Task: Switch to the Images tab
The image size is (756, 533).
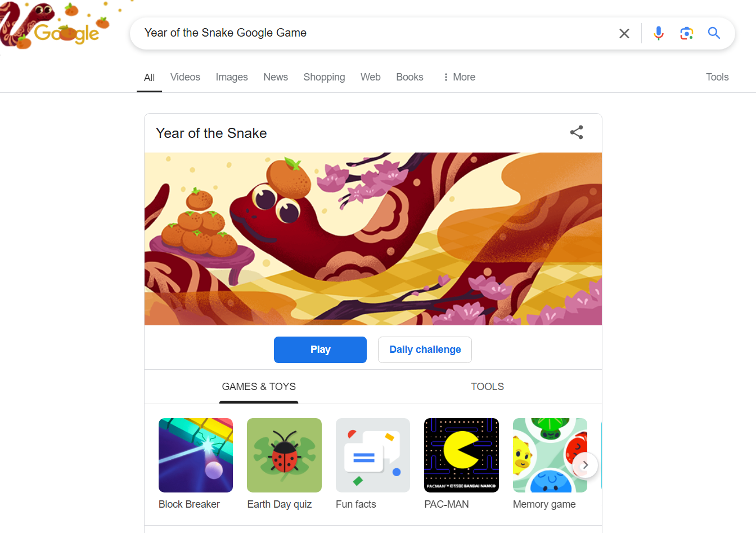Action: pos(232,77)
